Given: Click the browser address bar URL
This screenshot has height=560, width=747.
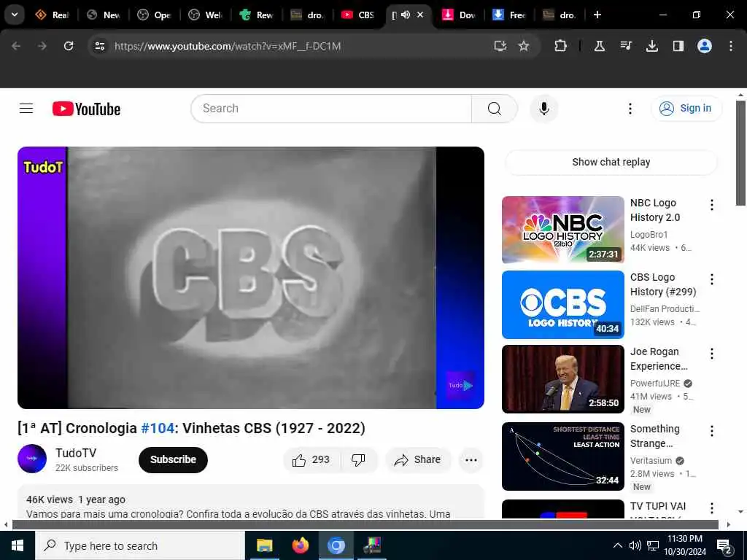Looking at the screenshot, I should click(x=228, y=46).
